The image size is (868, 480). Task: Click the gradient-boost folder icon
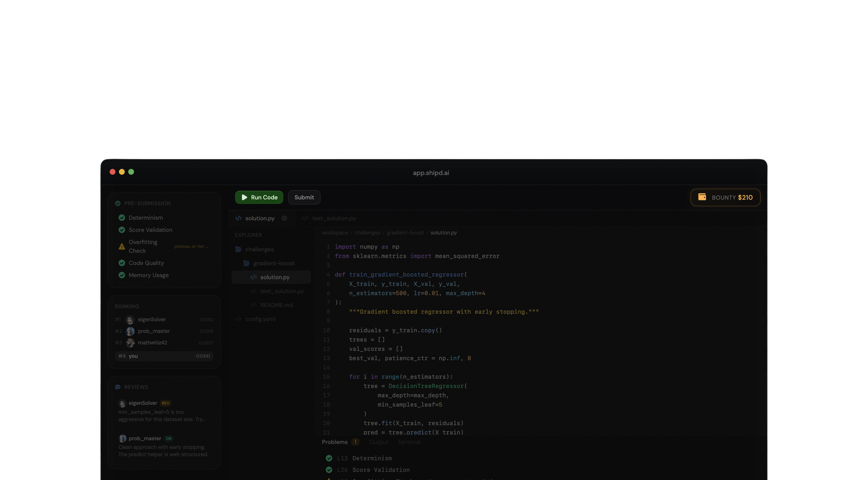(246, 263)
